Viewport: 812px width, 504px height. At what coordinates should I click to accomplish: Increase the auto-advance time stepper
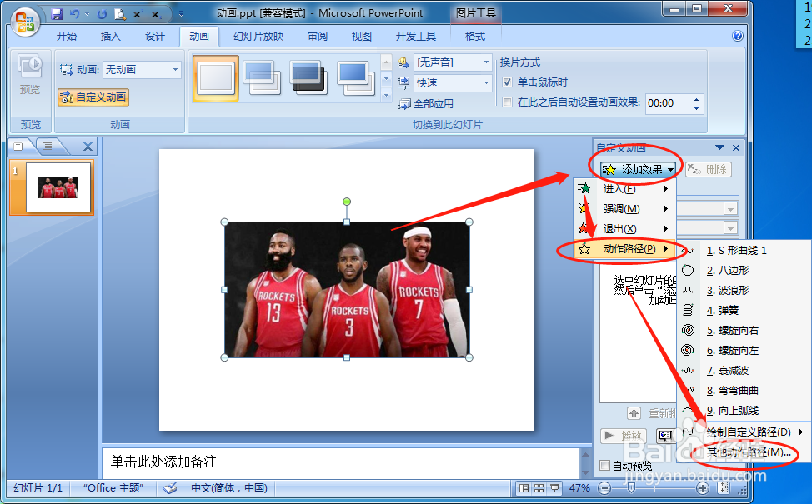coord(696,99)
